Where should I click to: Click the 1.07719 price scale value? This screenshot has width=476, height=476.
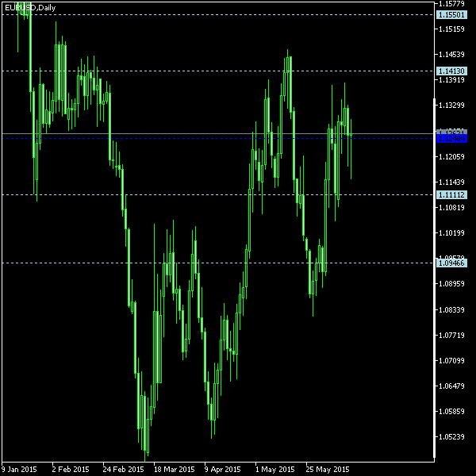point(451,335)
